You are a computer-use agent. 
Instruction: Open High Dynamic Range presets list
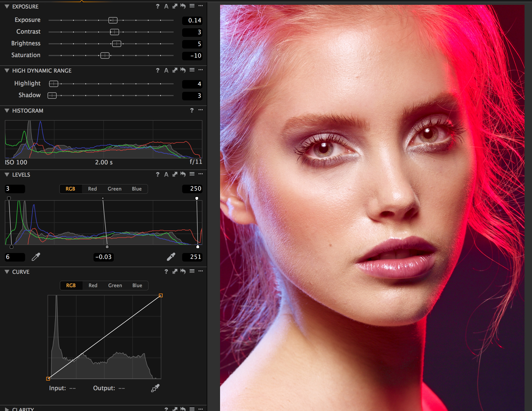[x=192, y=70]
